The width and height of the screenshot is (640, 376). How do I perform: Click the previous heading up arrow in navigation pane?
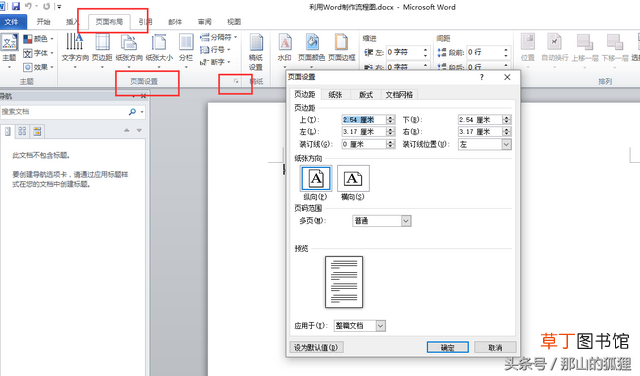tap(127, 130)
